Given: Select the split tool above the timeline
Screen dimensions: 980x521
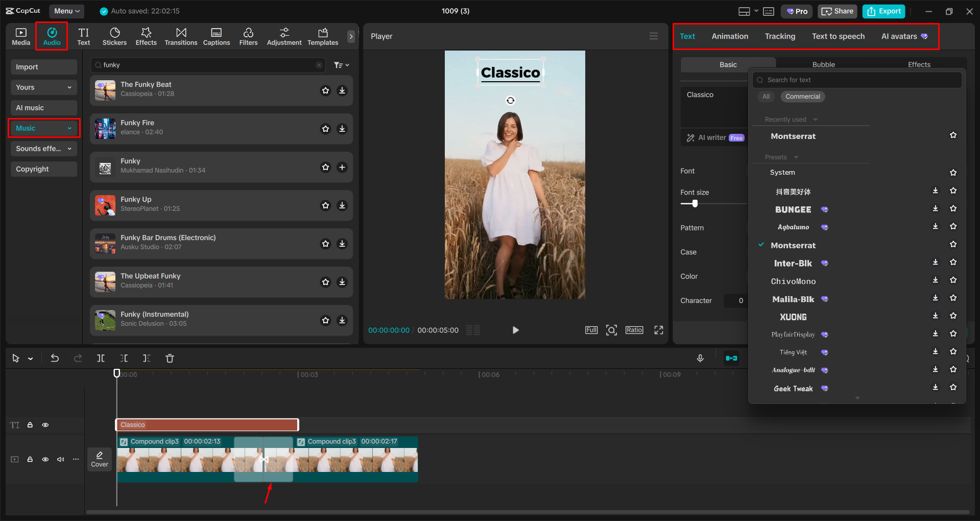Looking at the screenshot, I should (x=101, y=358).
